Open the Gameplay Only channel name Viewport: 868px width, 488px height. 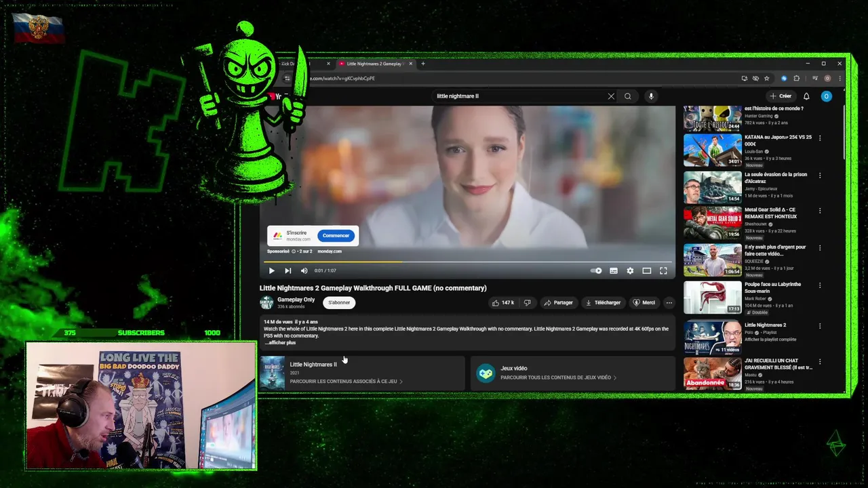pos(296,300)
